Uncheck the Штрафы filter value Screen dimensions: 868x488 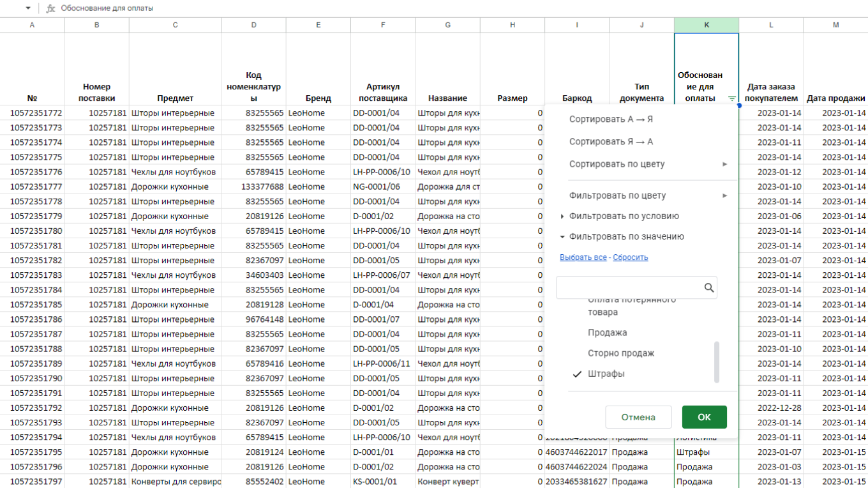coord(606,374)
